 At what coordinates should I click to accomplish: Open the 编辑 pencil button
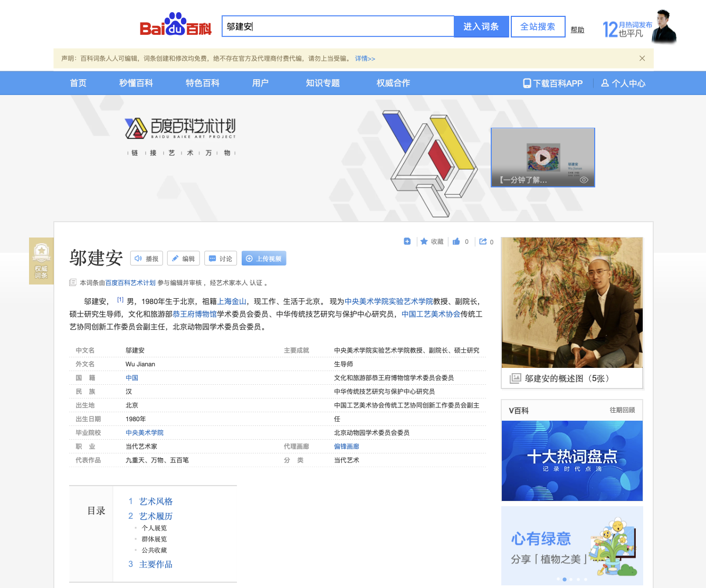(x=184, y=259)
